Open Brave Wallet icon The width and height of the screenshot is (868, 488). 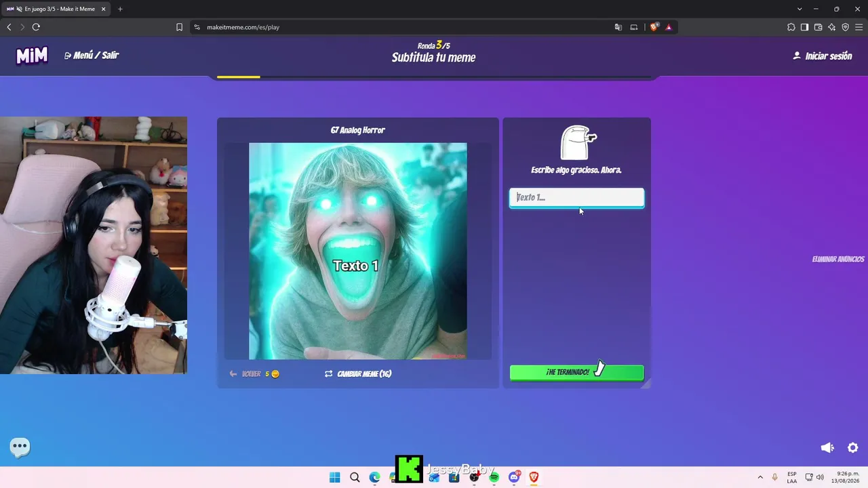[818, 27]
